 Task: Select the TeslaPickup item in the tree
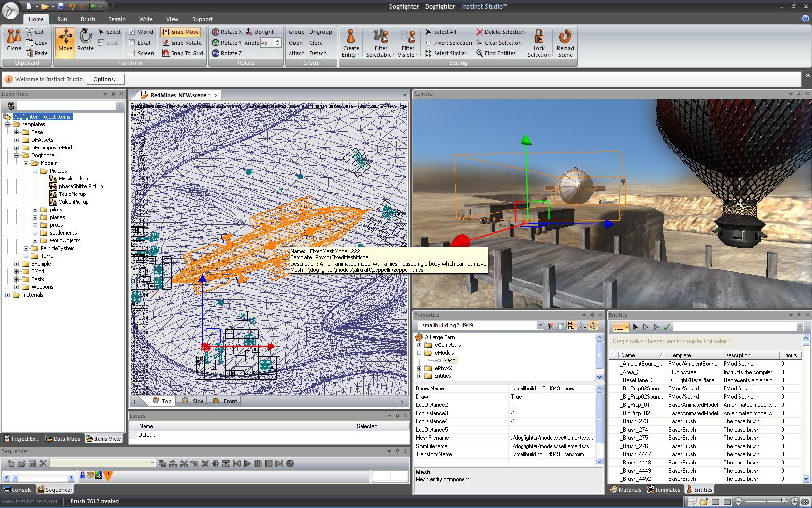(72, 194)
